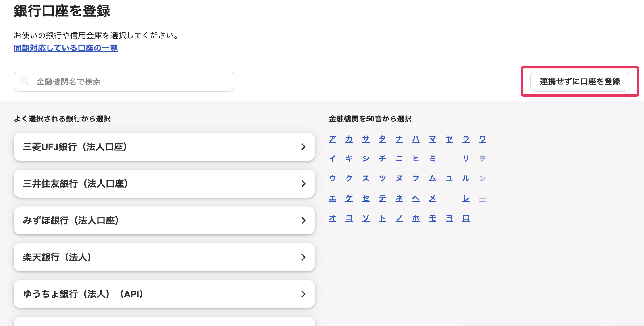Filter institutions by ミ
Viewport: 644px width, 326px height.
pos(433,159)
